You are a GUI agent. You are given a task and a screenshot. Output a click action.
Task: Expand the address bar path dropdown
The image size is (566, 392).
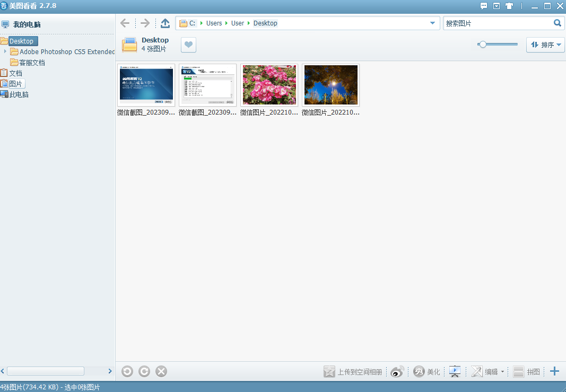pos(432,23)
